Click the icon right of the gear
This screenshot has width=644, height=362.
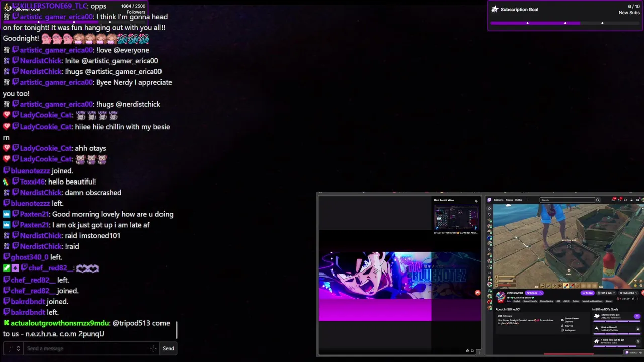click(x=472, y=351)
